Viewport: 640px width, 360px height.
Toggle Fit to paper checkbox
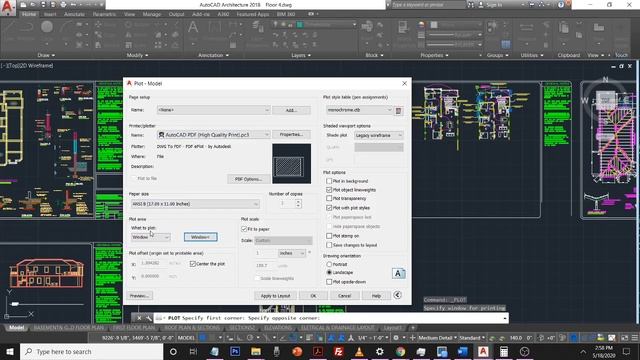244,229
